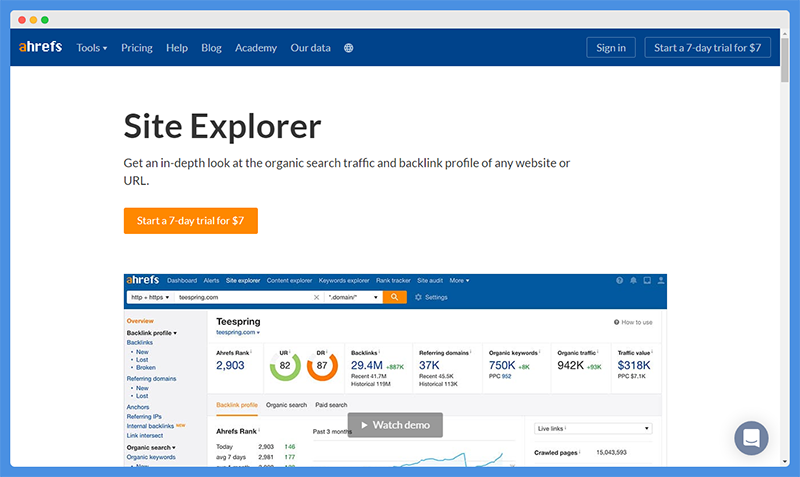800x477 pixels.
Task: Open Content explorer in demo navigation
Action: coord(289,281)
